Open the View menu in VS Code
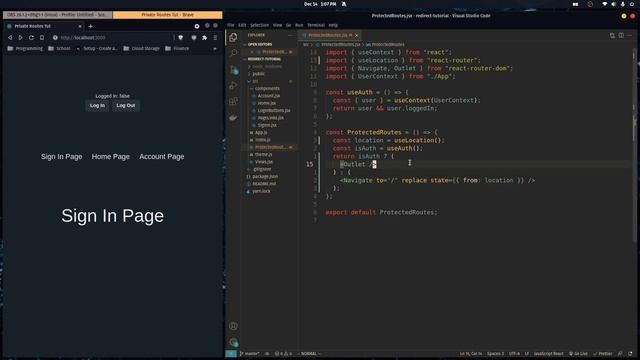Image resolution: width=640 pixels, height=360 pixels. (277, 25)
